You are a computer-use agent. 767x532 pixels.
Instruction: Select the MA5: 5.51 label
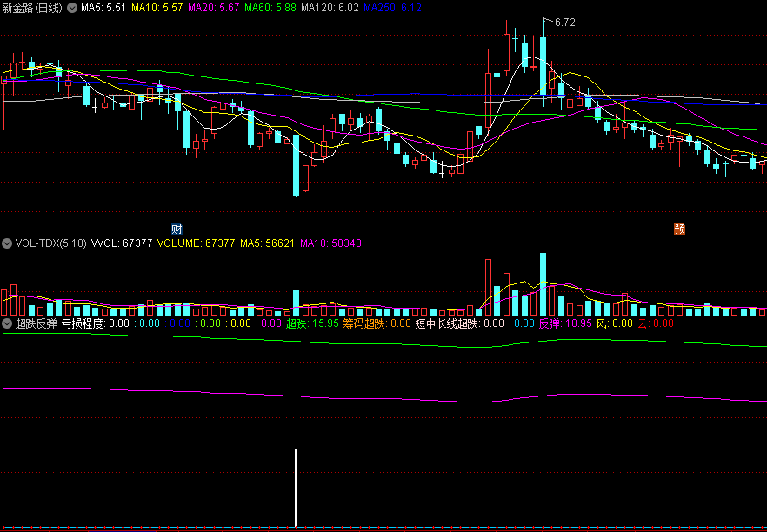(103, 8)
